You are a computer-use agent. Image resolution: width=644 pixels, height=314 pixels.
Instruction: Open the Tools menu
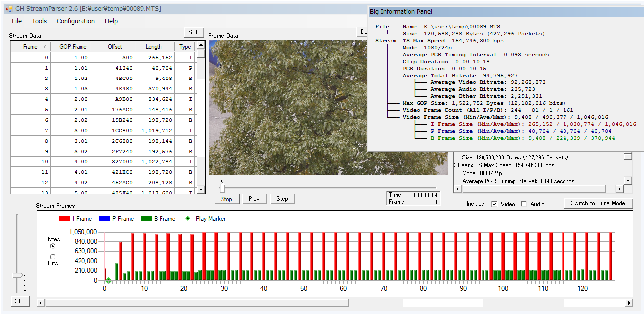point(39,21)
